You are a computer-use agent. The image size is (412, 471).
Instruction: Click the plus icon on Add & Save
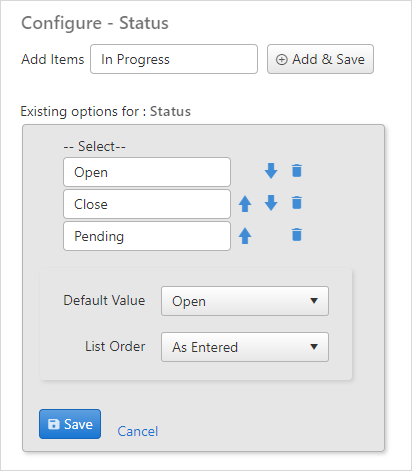coord(281,60)
